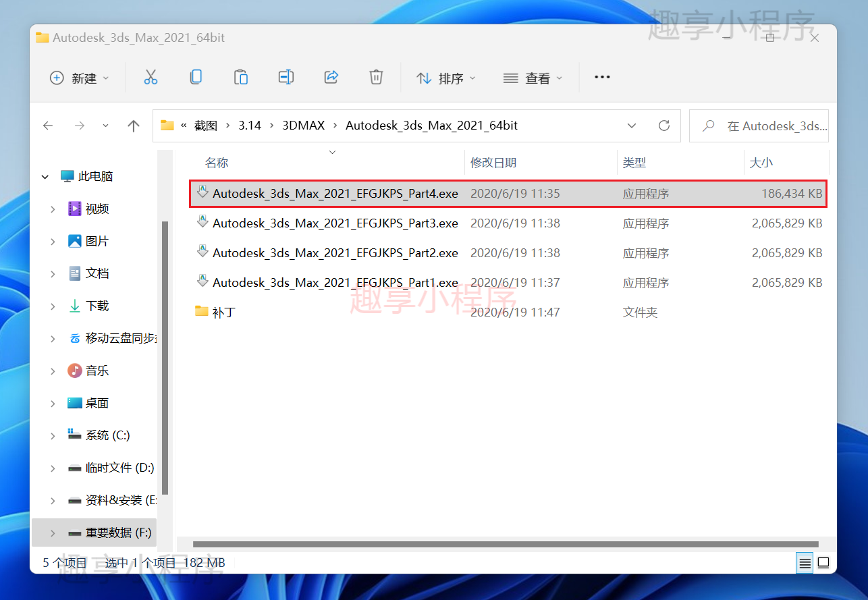Click the Part3.exe installer file icon
Screen dimensions: 868x600
(202, 222)
